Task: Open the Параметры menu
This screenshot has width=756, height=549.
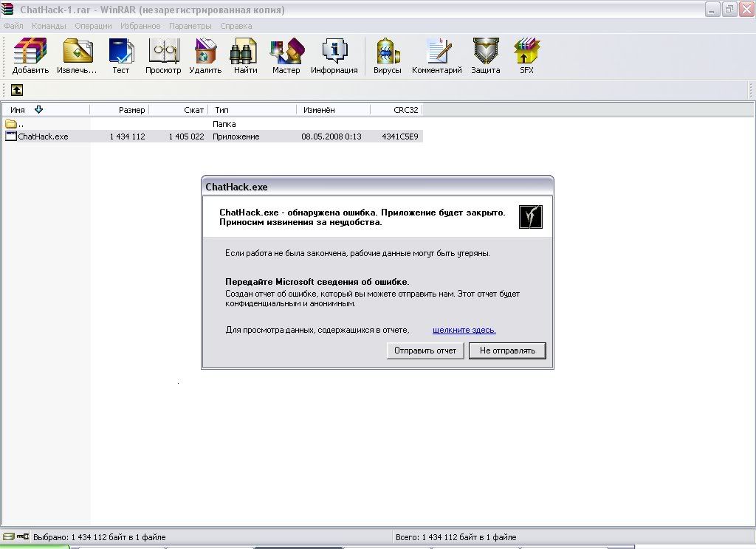Action: tap(190, 26)
